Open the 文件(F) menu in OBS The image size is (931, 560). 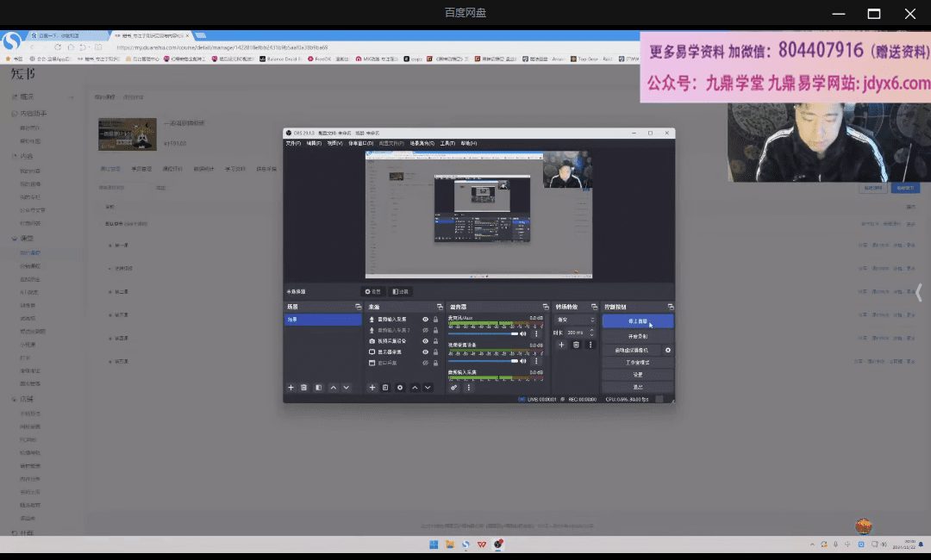pyautogui.click(x=294, y=143)
